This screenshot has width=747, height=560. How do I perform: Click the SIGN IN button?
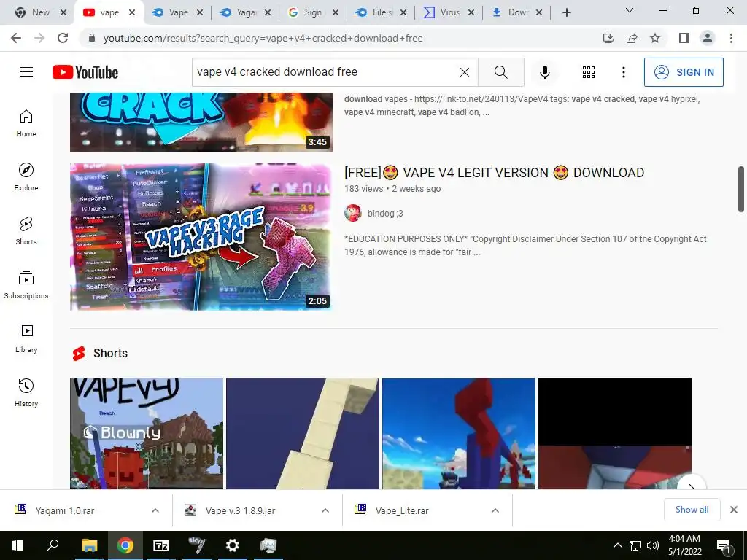coord(684,72)
